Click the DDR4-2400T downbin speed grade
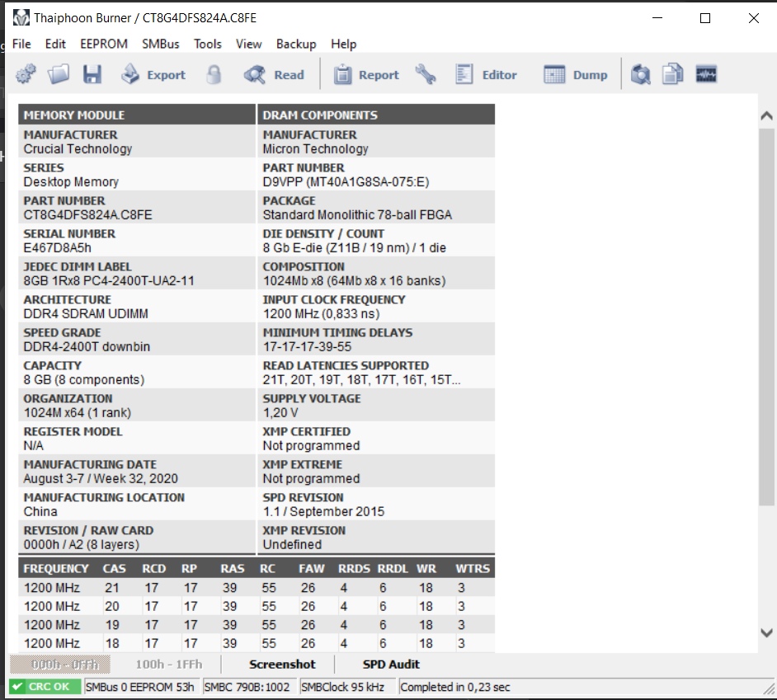The image size is (777, 700). coord(87,347)
